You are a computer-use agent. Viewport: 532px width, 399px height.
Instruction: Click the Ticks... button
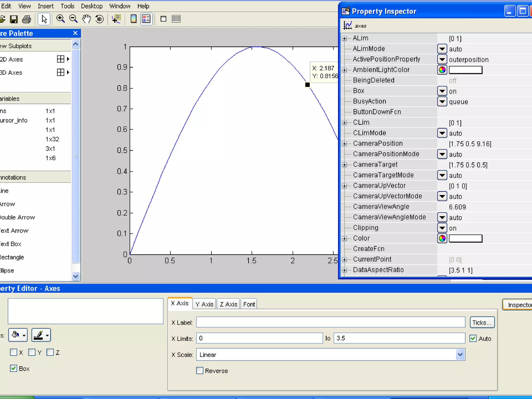pos(482,323)
